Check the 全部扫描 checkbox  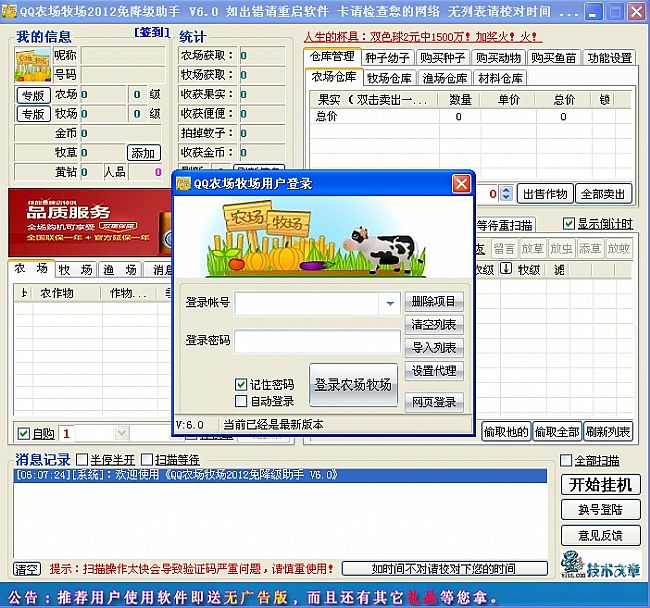(566, 460)
